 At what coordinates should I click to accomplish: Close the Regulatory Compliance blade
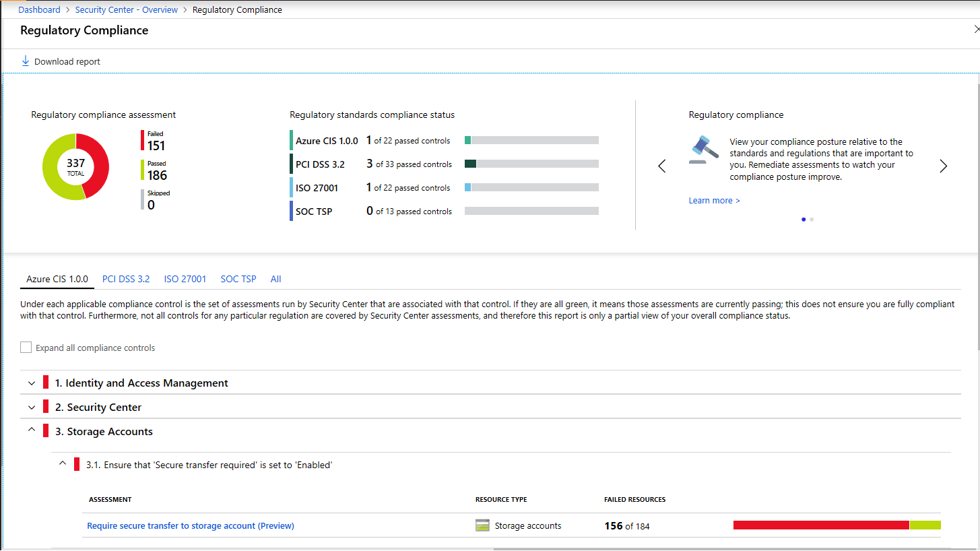point(975,30)
